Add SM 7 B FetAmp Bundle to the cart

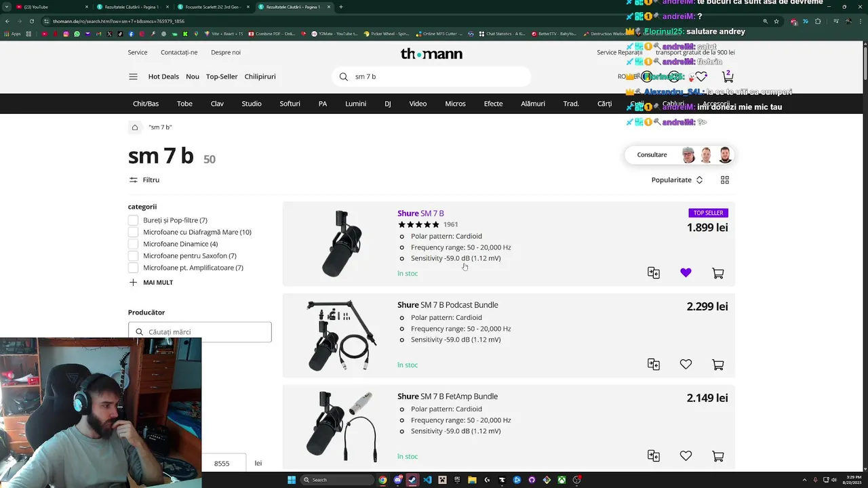(x=718, y=456)
